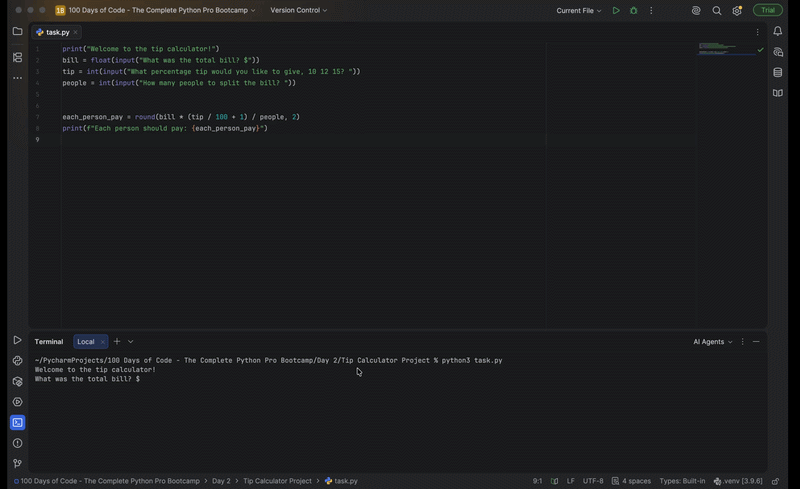Add a new terminal tab
The height and width of the screenshot is (489, 800).
117,341
